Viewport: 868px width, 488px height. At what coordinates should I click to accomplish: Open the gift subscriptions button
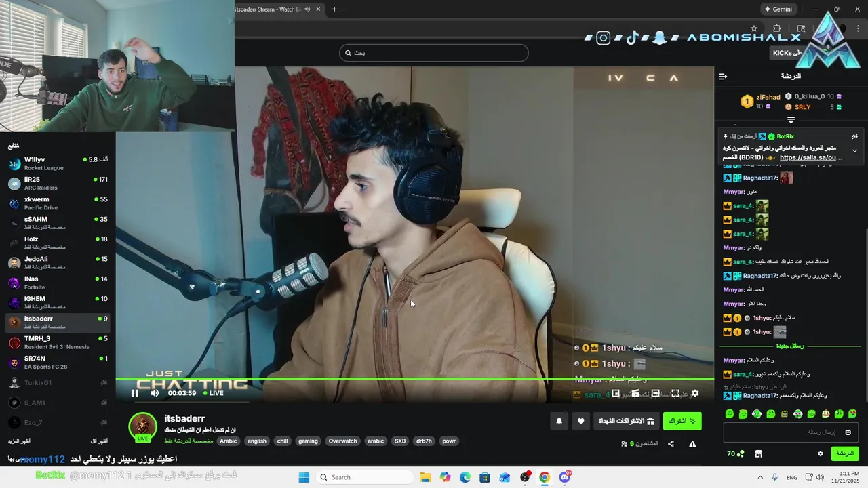pos(626,421)
